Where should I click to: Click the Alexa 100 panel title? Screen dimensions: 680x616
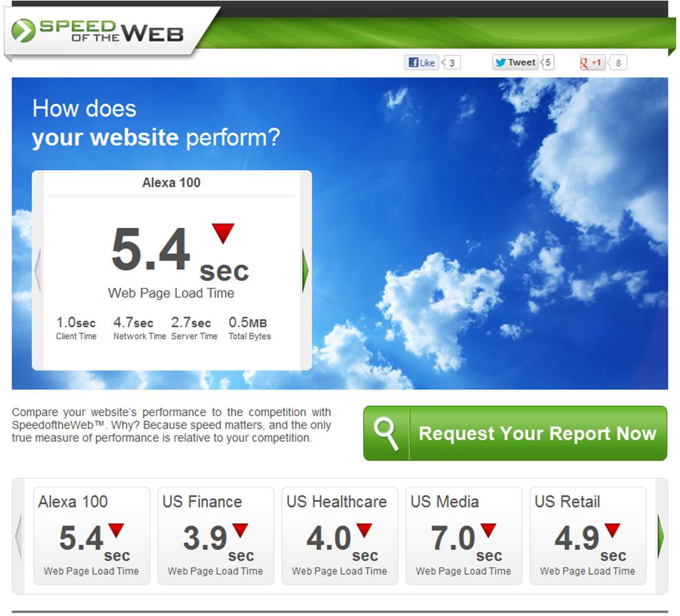pos(171,183)
